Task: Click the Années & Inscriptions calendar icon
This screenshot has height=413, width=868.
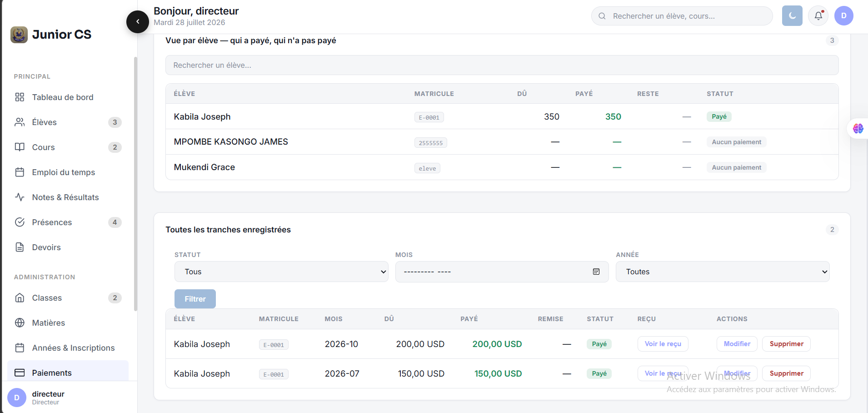Action: point(20,348)
